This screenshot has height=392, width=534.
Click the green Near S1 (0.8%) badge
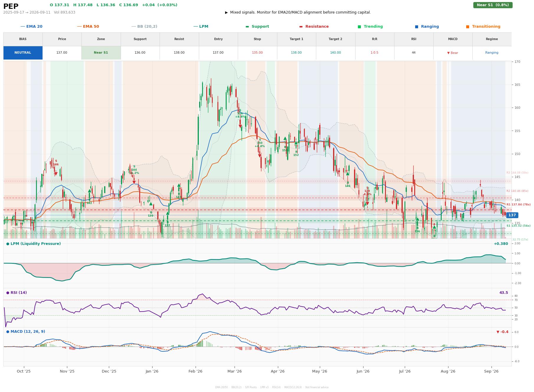[493, 5]
